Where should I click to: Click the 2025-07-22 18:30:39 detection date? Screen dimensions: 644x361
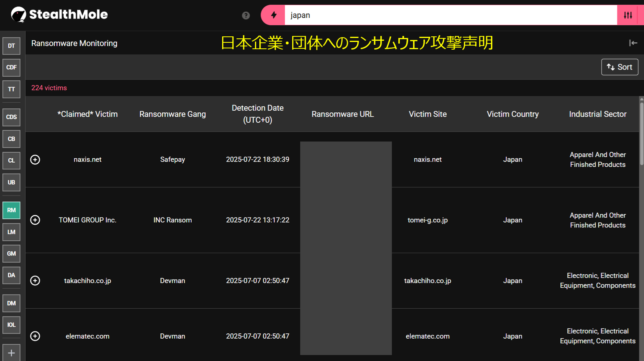tap(258, 160)
